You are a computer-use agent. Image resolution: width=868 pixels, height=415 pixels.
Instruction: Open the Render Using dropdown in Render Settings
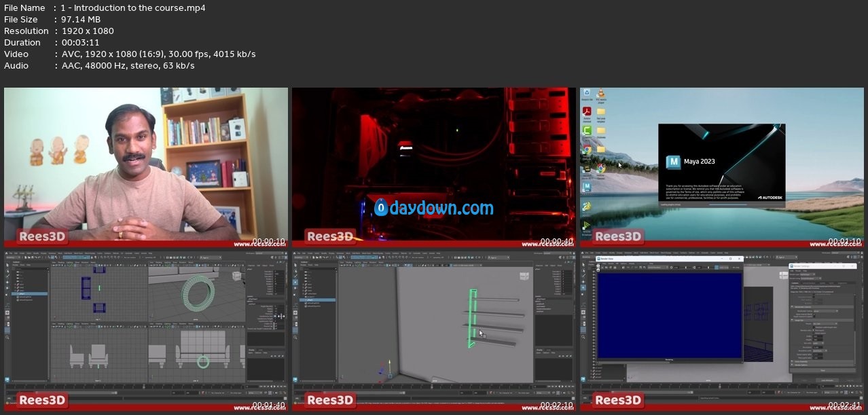tap(815, 278)
